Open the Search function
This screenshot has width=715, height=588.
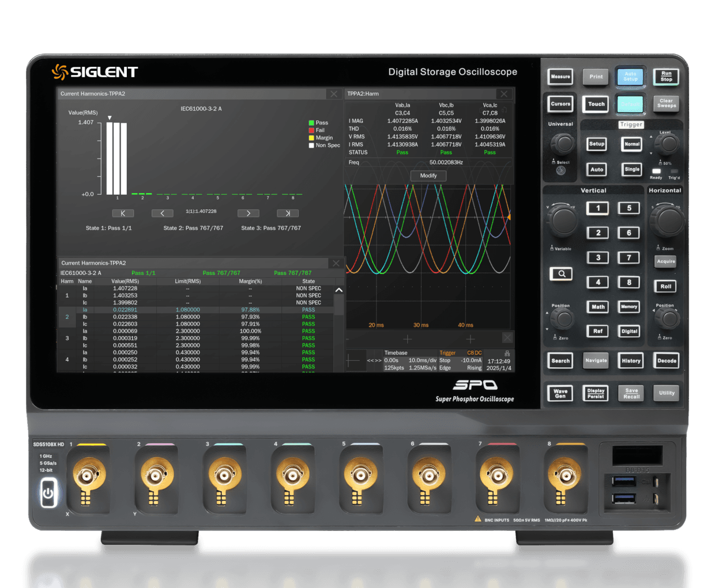tap(559, 360)
